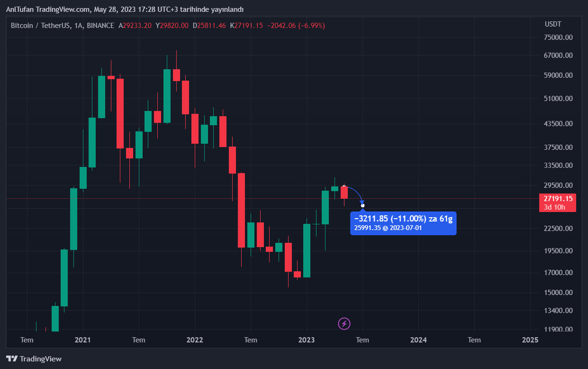Select the forecast arrow endpoint dot
This screenshot has height=369, width=588.
362,205
